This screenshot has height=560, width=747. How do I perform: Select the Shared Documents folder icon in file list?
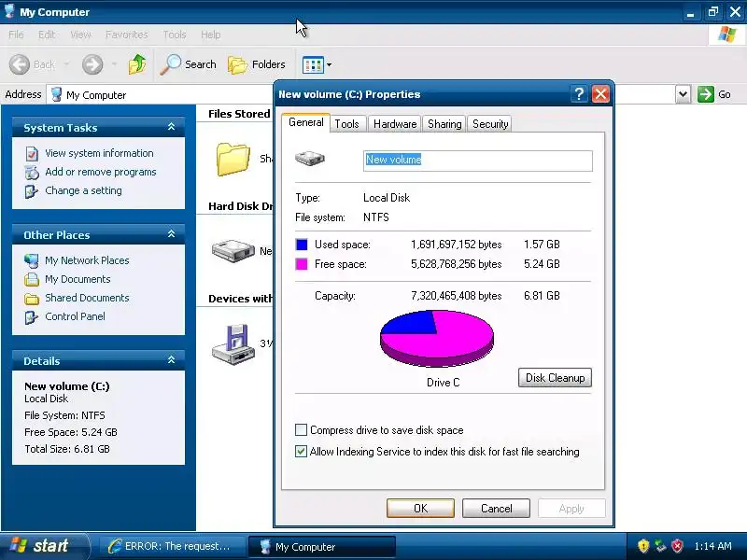(233, 159)
